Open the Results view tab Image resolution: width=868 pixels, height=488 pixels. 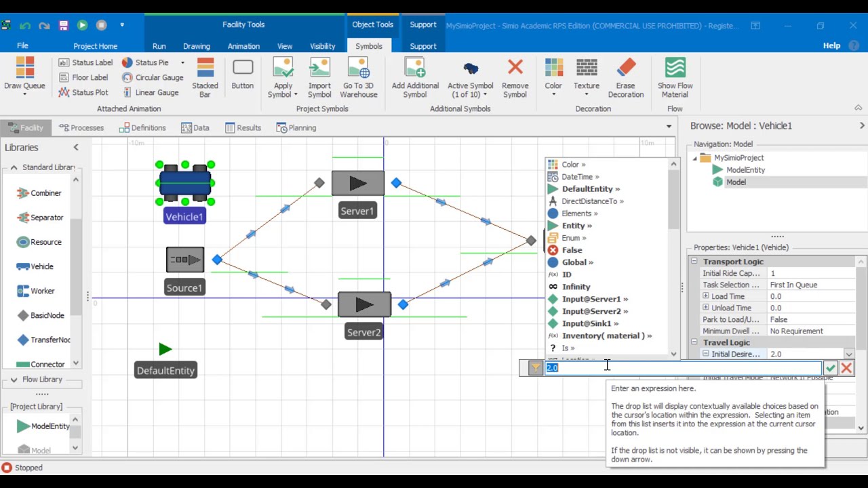coord(243,127)
